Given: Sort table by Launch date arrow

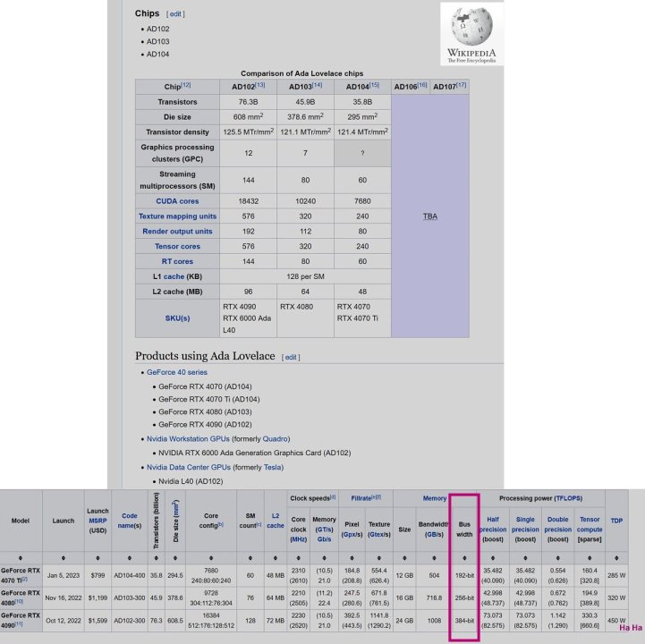Looking at the screenshot, I should (64, 556).
